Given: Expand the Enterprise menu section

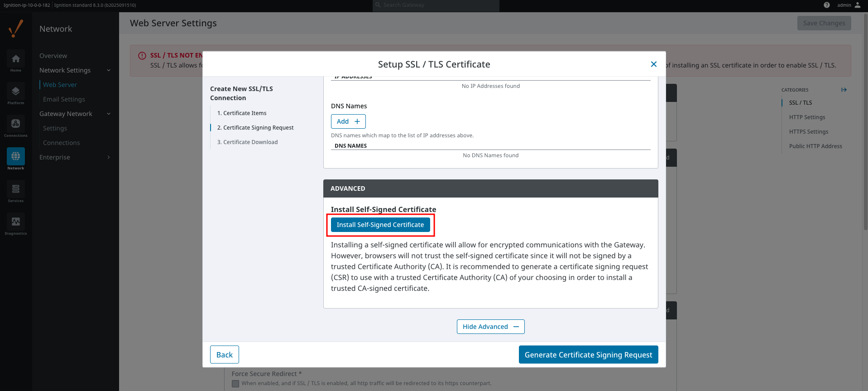Looking at the screenshot, I should point(109,157).
